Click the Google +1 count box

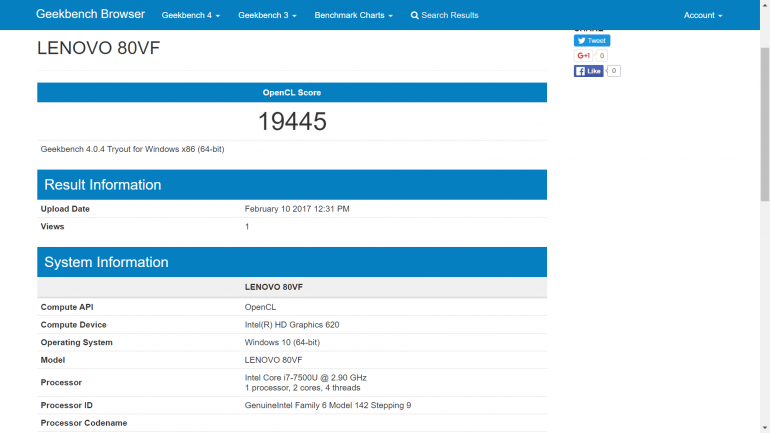(x=602, y=55)
